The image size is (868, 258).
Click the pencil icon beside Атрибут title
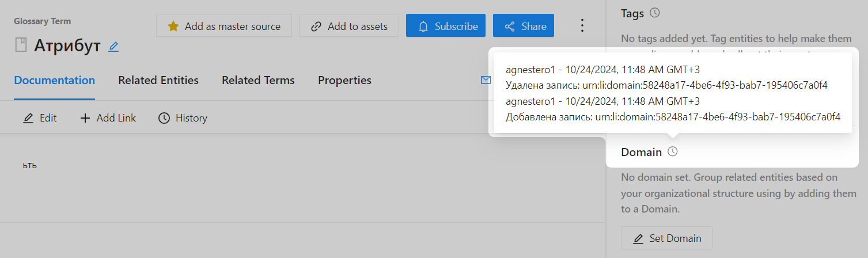113,47
